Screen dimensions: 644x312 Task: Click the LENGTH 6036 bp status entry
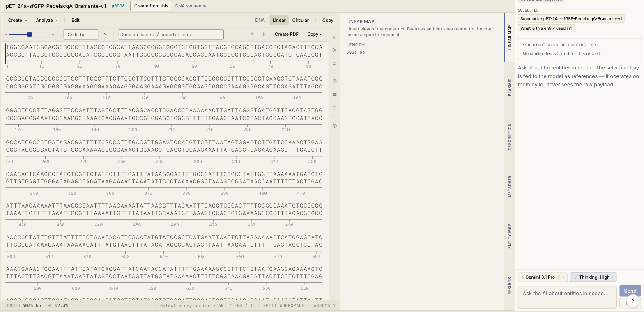pos(23,306)
